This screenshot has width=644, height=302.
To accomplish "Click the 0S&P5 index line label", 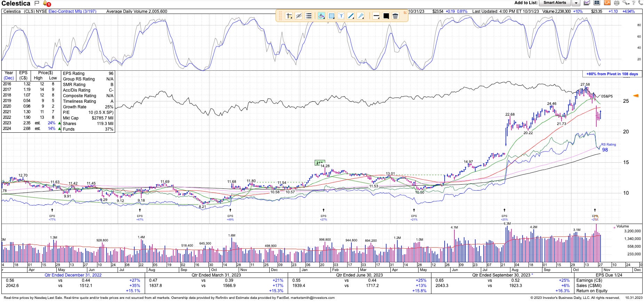I will click(x=607, y=96).
